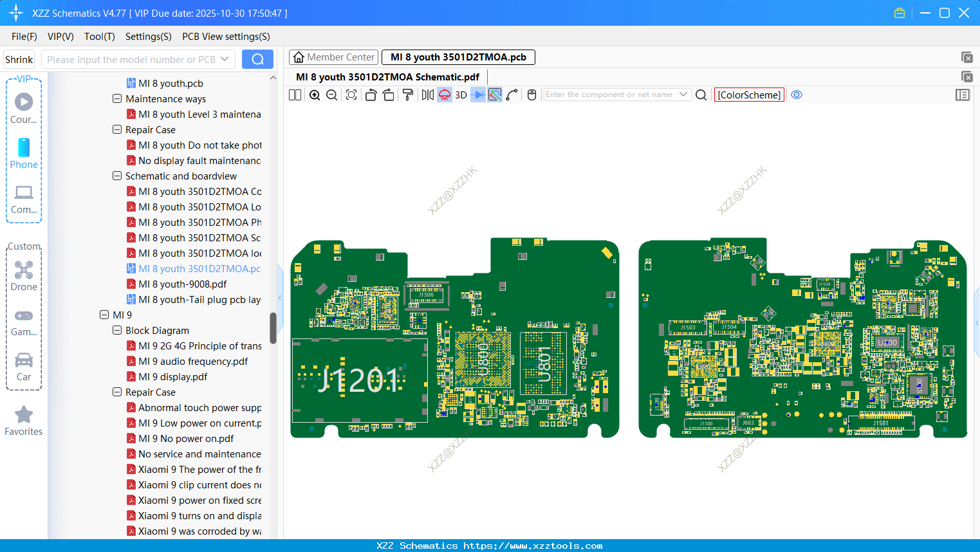Toggle the split view layout icon

coord(295,95)
